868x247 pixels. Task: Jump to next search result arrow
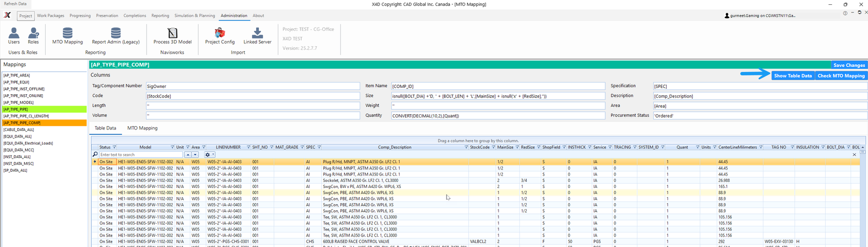pyautogui.click(x=195, y=155)
